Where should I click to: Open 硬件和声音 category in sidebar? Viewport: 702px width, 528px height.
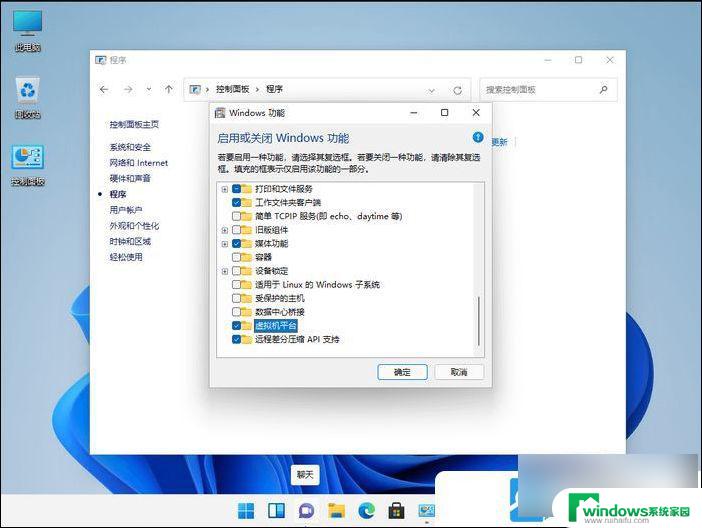(x=130, y=179)
